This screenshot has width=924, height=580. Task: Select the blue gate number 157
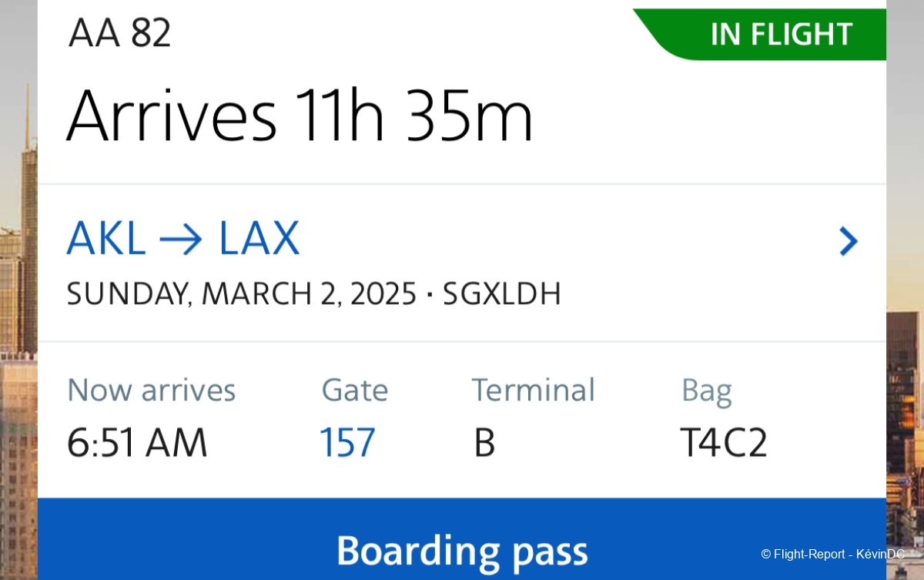(x=347, y=443)
